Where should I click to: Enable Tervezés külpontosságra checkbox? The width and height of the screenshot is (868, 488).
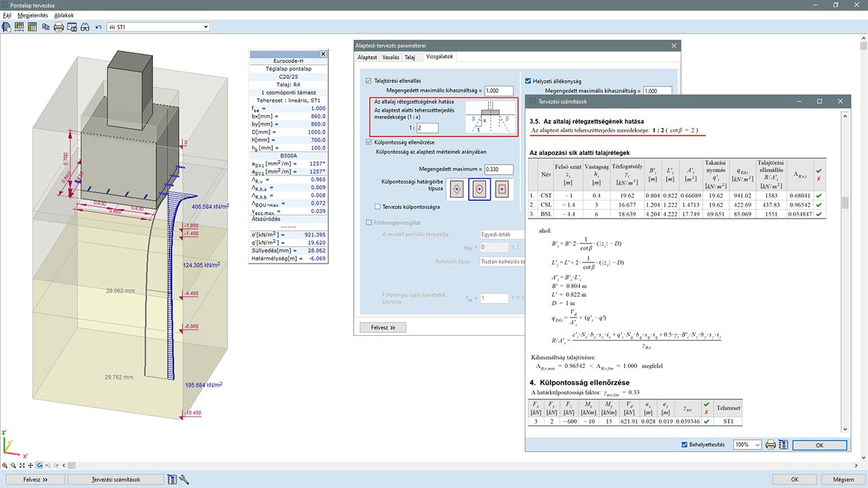378,206
